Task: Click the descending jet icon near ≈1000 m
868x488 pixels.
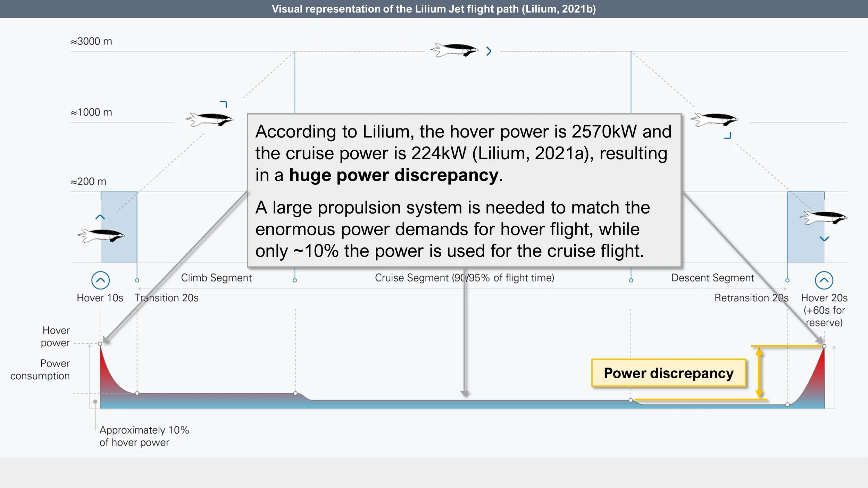Action: tap(714, 120)
